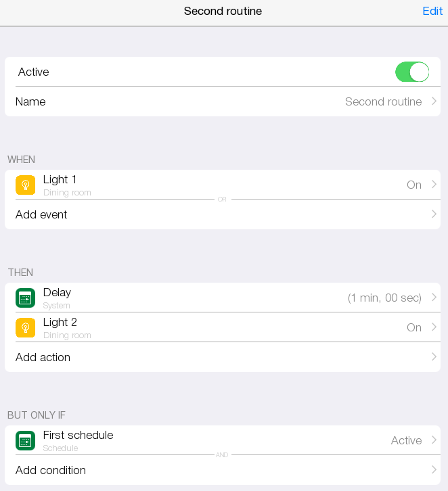Open Light 2 On state value
The height and width of the screenshot is (491, 448).
pos(414,327)
